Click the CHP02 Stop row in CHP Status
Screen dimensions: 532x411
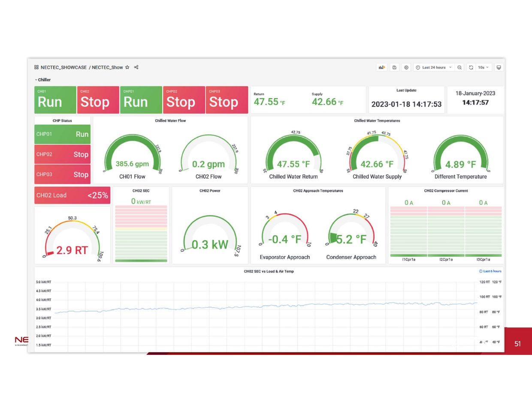tap(63, 154)
